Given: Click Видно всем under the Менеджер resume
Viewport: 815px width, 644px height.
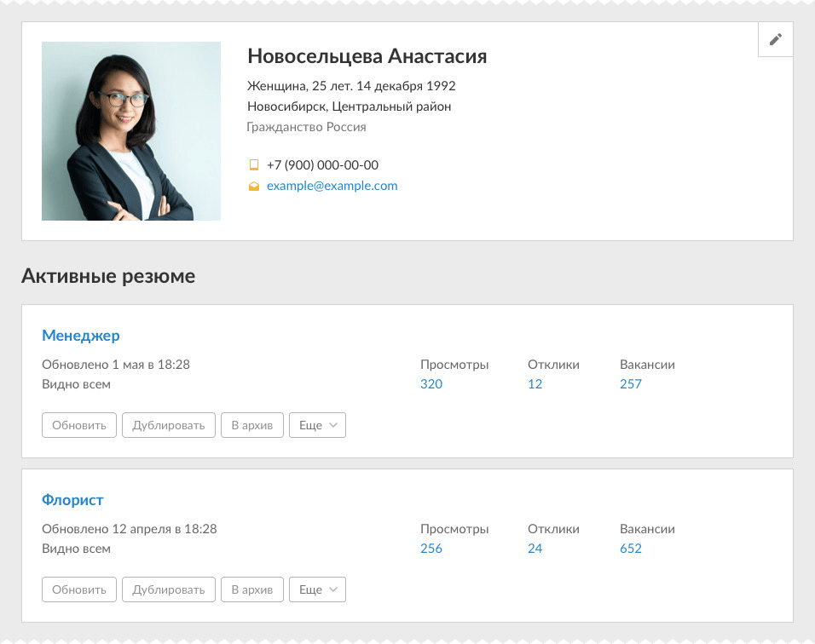Looking at the screenshot, I should pyautogui.click(x=76, y=384).
